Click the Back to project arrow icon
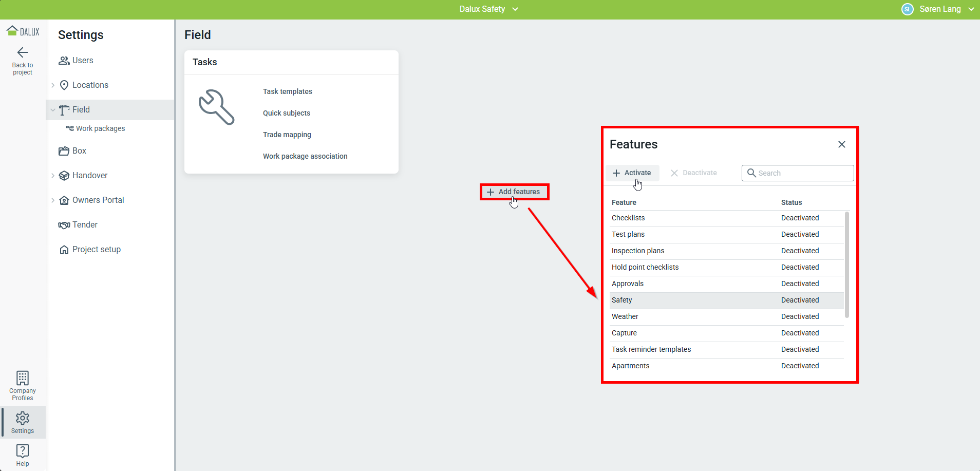The width and height of the screenshot is (980, 471). pos(23,52)
